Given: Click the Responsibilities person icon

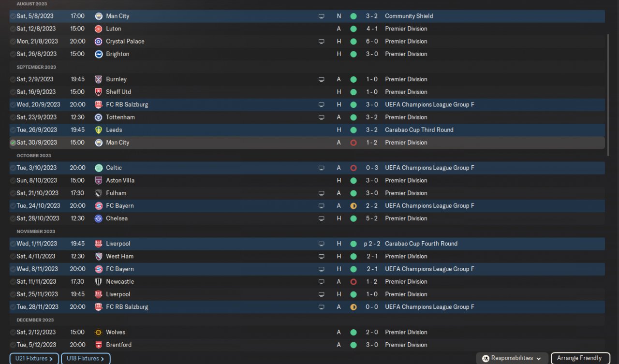Looking at the screenshot, I should [x=486, y=359].
